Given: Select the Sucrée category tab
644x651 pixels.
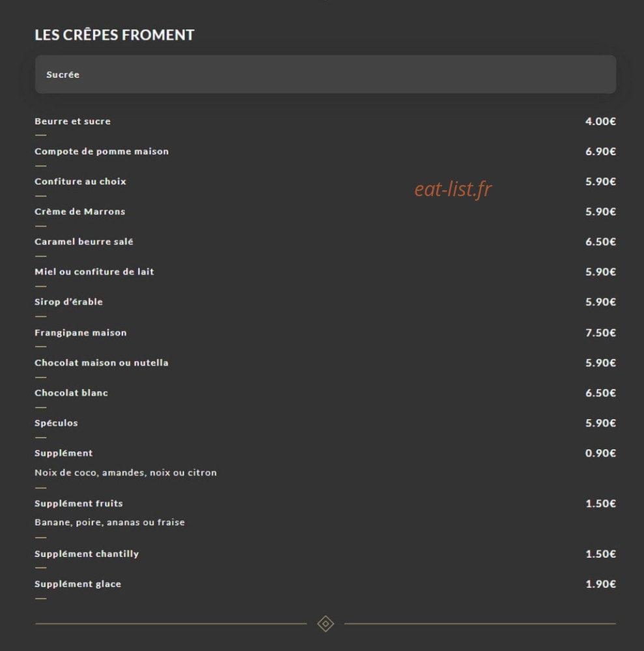Looking at the screenshot, I should (326, 74).
